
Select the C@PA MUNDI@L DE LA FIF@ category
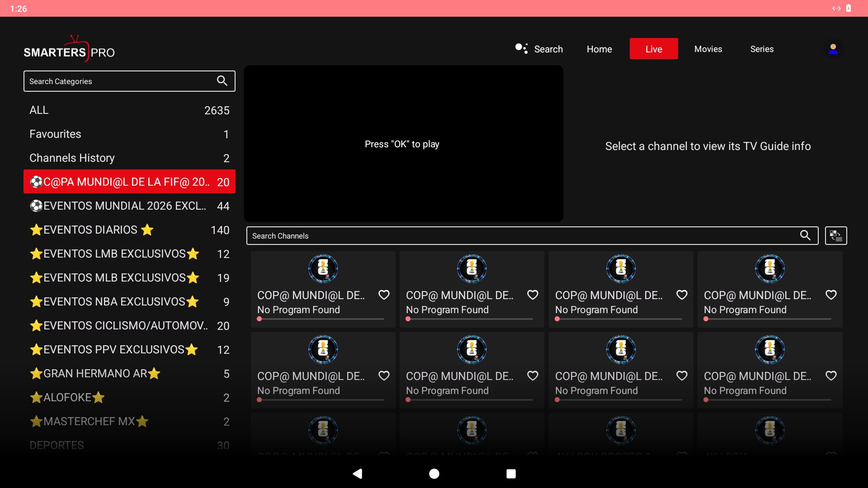pyautogui.click(x=129, y=182)
